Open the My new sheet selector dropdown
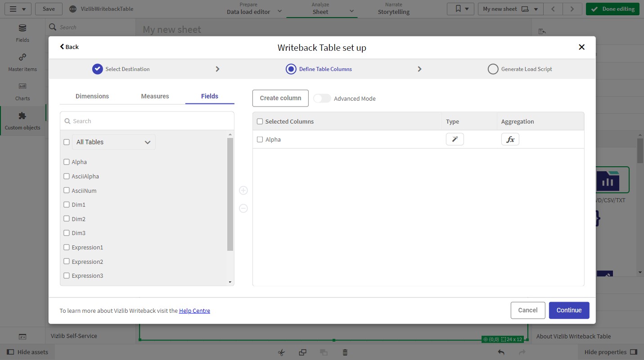 click(510, 9)
